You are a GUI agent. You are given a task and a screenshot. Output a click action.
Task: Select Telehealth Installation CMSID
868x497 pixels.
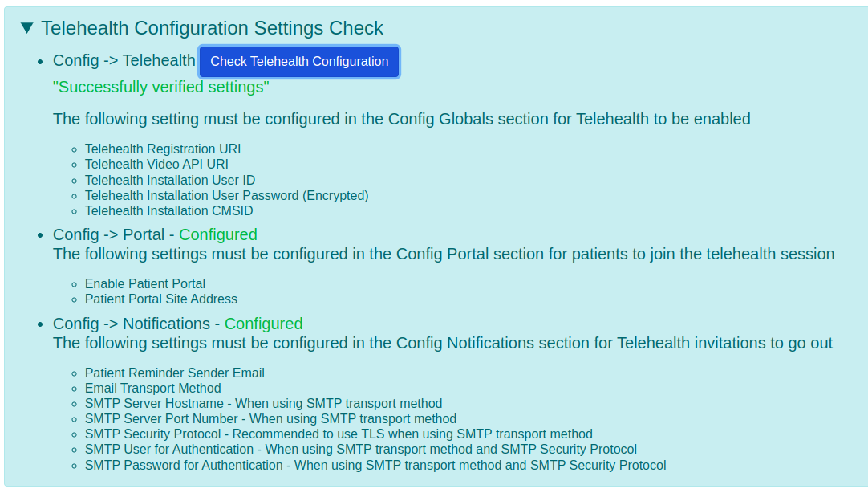[x=168, y=210]
